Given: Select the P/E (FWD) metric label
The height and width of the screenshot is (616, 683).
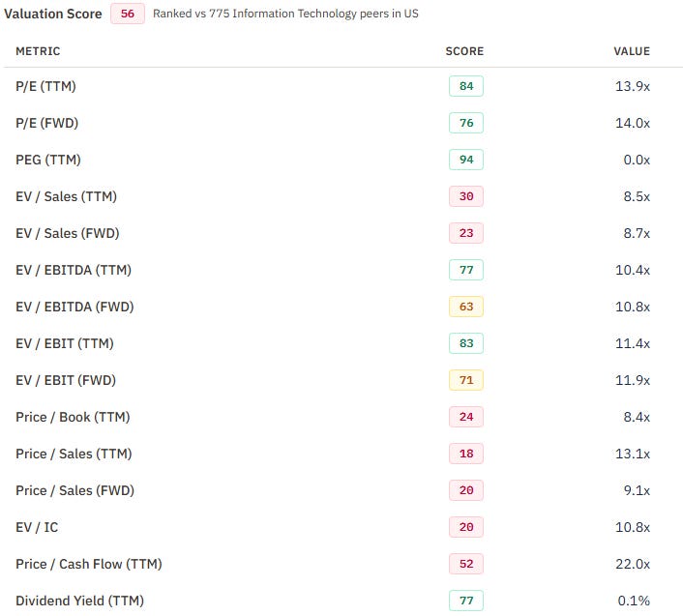Looking at the screenshot, I should point(47,123).
